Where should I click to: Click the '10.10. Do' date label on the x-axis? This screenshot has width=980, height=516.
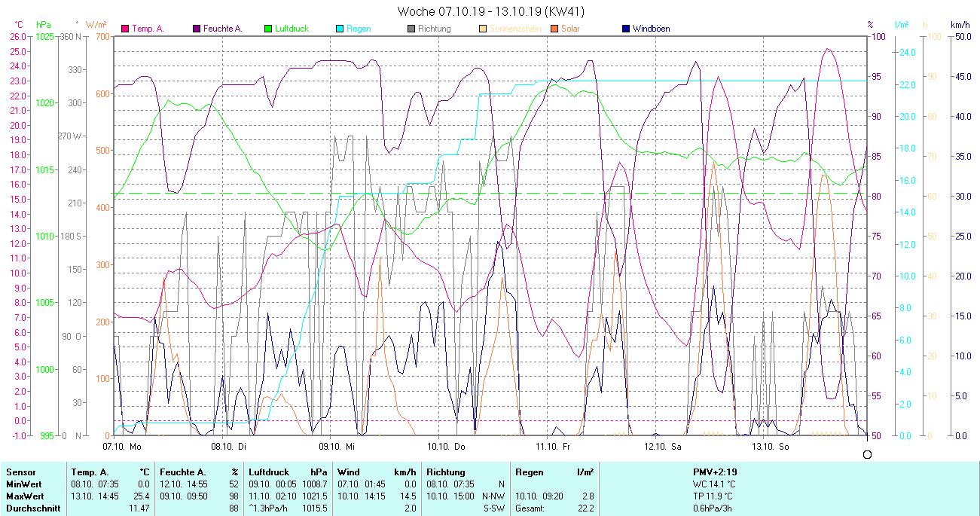[x=446, y=447]
